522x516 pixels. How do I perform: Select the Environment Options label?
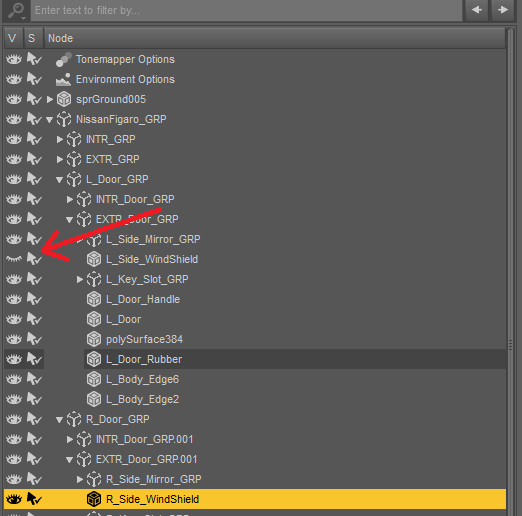[125, 79]
